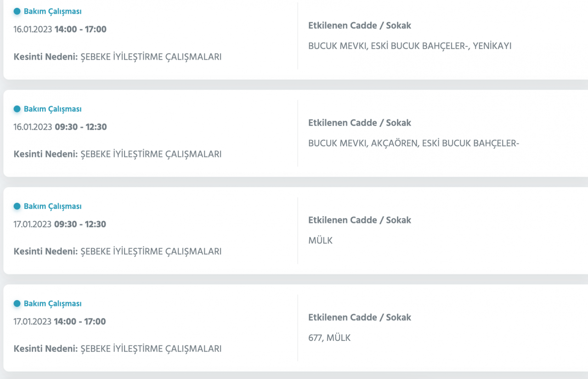Click the blue dot beside 16.01.2023 14:00 entry
Screen dimensions: 588x379
coord(17,11)
